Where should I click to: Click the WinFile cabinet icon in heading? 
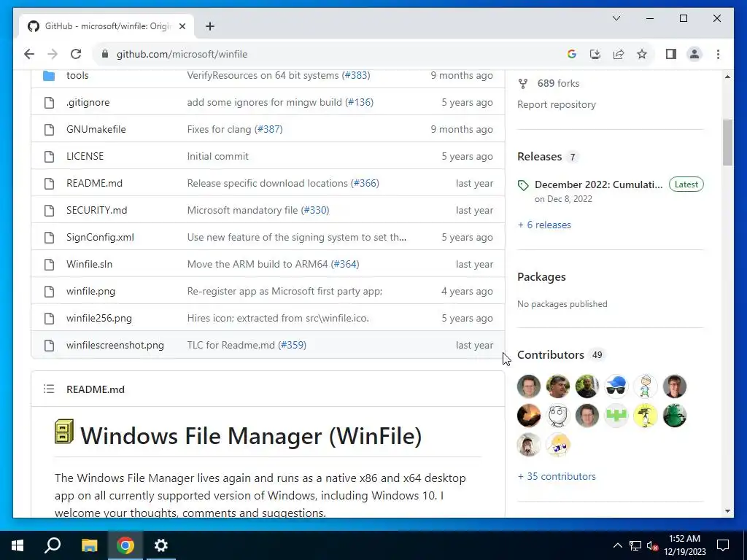point(64,432)
